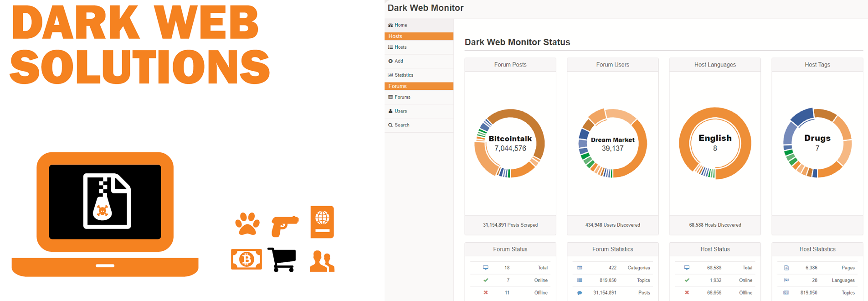
Task: Go to the Forums list item
Action: 402,97
